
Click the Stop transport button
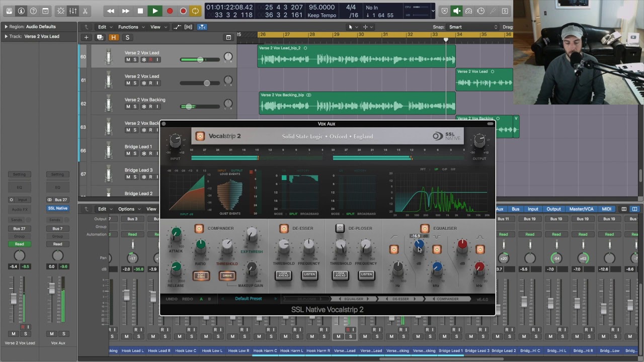[140, 11]
